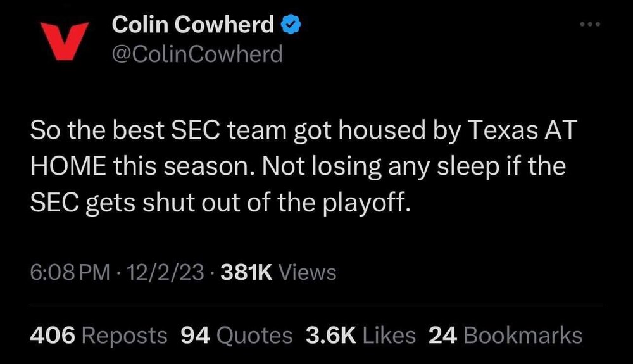Open Colin Cowherd display name link

pyautogui.click(x=193, y=25)
